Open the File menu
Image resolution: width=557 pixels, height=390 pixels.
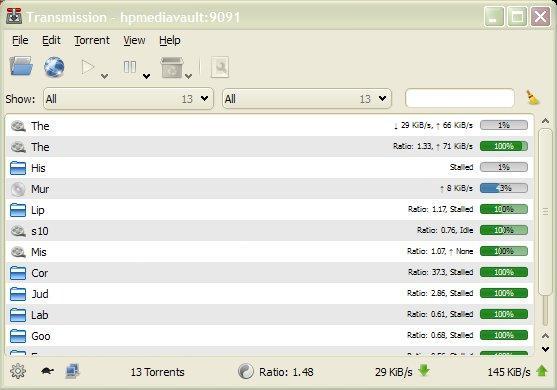tap(20, 40)
